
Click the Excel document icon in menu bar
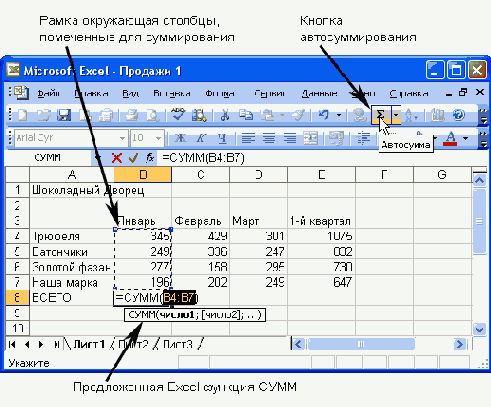[22, 93]
